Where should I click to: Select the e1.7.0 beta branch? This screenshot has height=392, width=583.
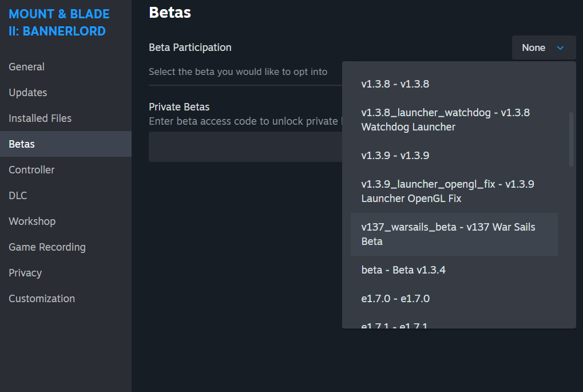pos(395,299)
